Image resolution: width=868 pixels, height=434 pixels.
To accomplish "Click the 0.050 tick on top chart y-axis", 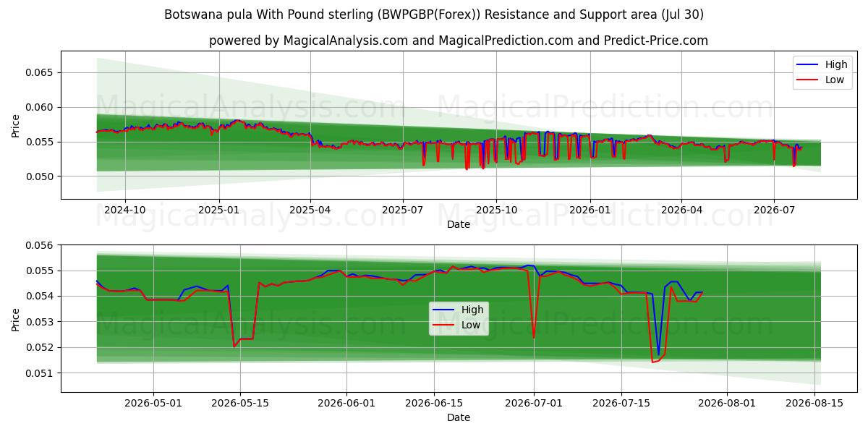I will click(x=40, y=176).
